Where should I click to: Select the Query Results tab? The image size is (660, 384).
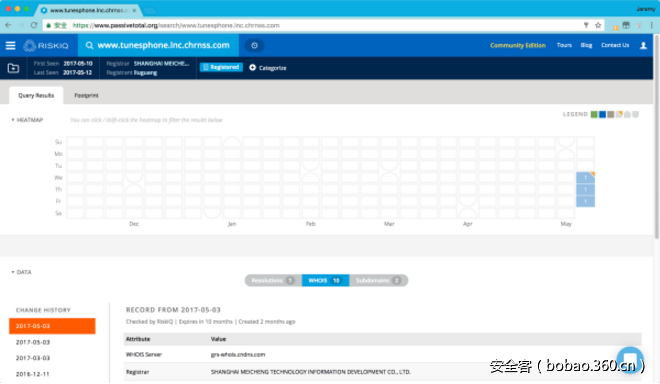coord(36,96)
